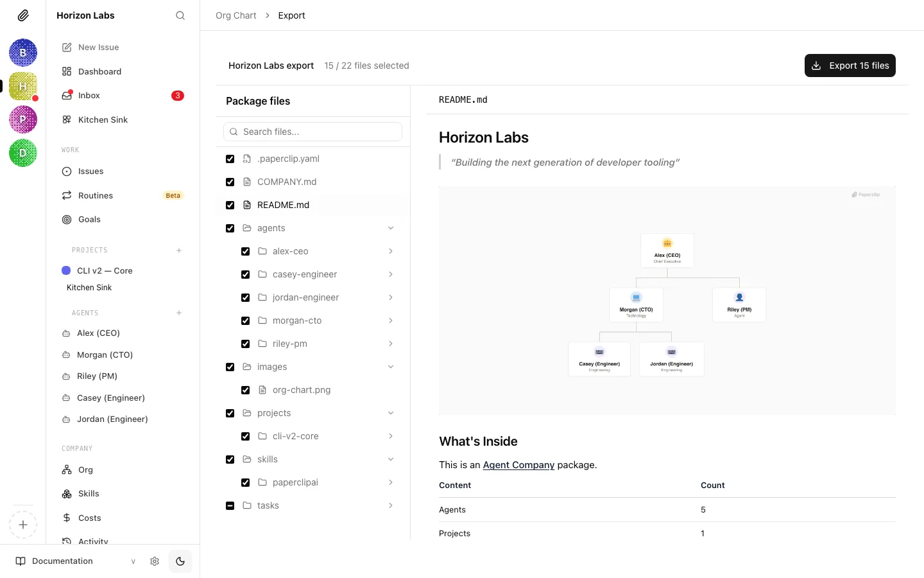
Task: Uncheck README.md checkbox
Action: pyautogui.click(x=230, y=205)
